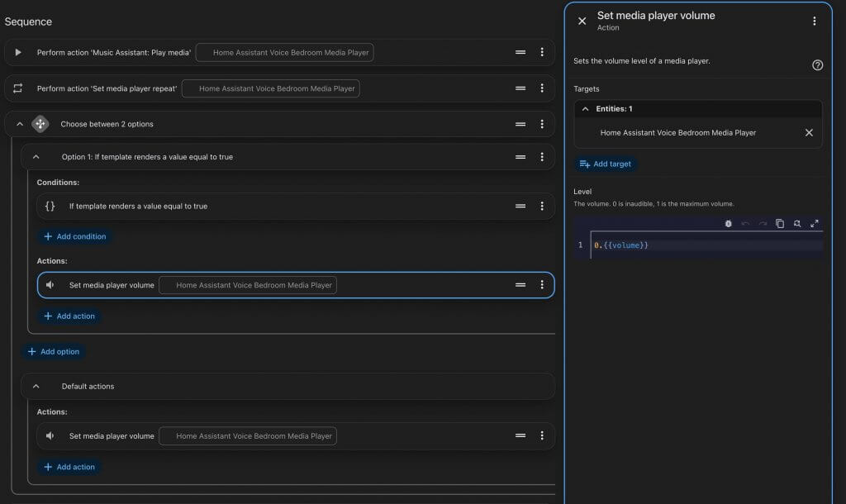Image resolution: width=846 pixels, height=504 pixels.
Task: Click the Add option button
Action: (54, 352)
